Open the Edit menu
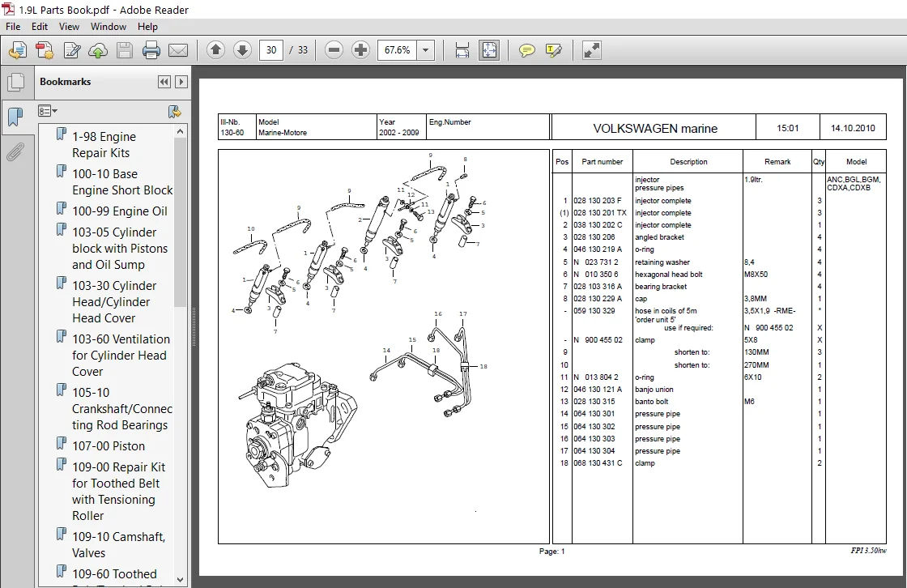This screenshot has width=907, height=588. 40,27
